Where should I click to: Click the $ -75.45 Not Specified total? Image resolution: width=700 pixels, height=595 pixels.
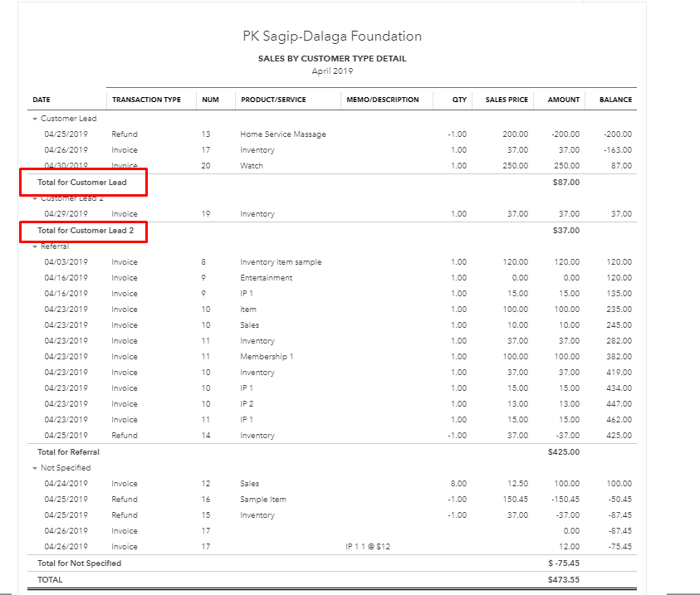click(x=563, y=563)
